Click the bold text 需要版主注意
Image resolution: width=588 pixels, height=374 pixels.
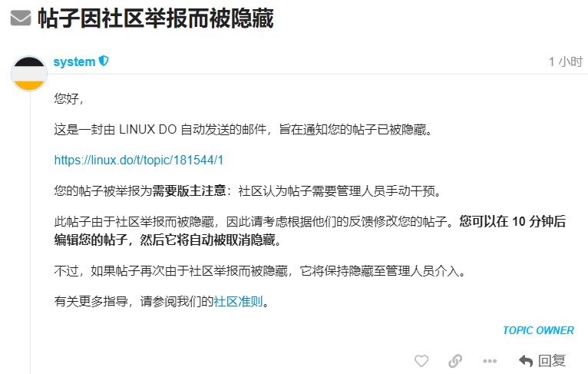tap(189, 191)
